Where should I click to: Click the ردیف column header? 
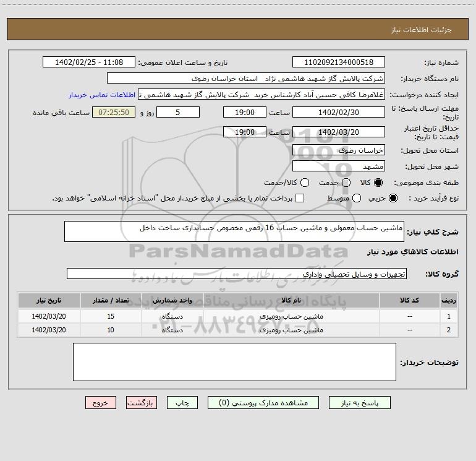(x=449, y=300)
